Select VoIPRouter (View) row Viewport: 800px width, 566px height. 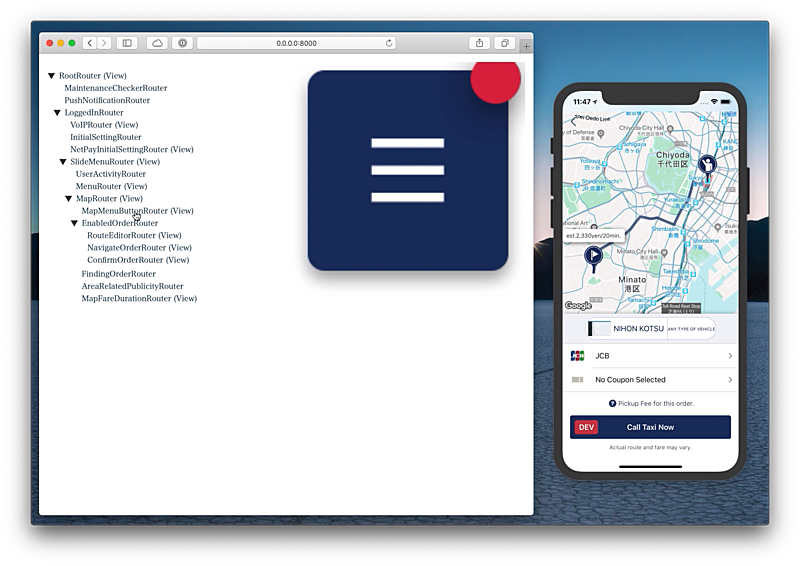[104, 125]
